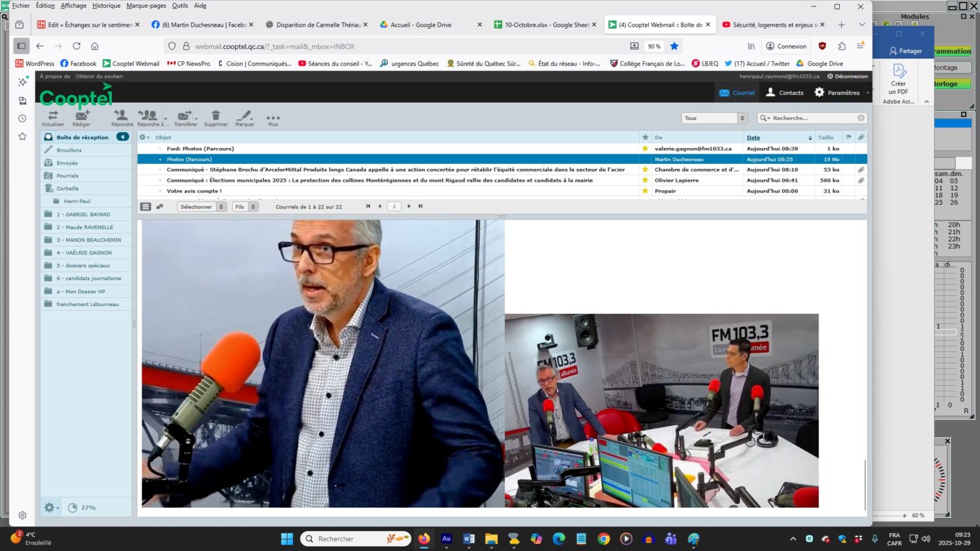
Task: Expand the Fils threads dropdown
Action: click(245, 207)
